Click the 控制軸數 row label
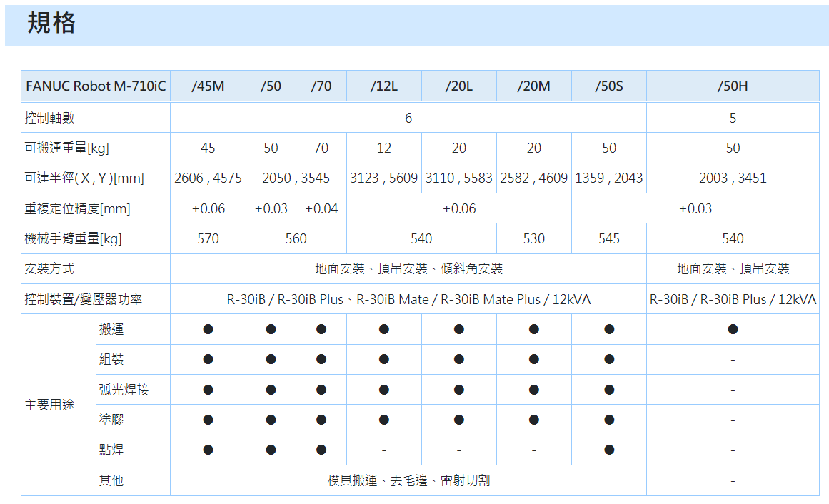The image size is (829, 504). [x=49, y=118]
